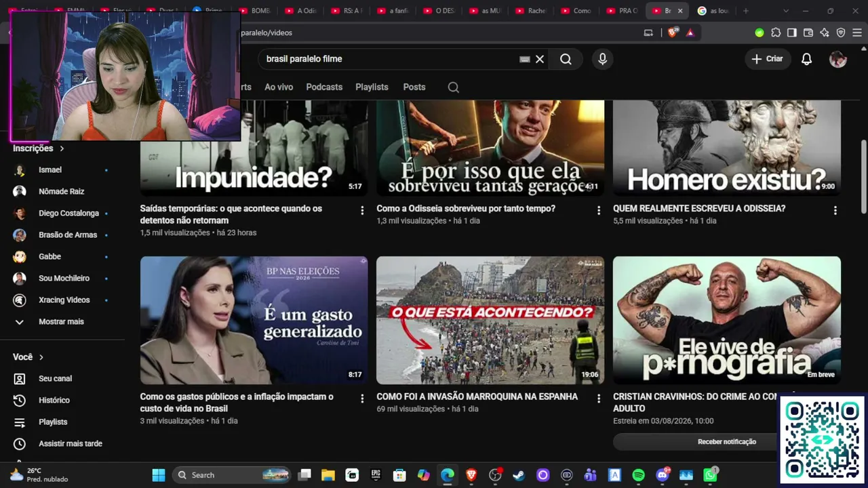Switch to the 'A Odis' browser tab
Image resolution: width=868 pixels, height=488 pixels.
pos(301,11)
